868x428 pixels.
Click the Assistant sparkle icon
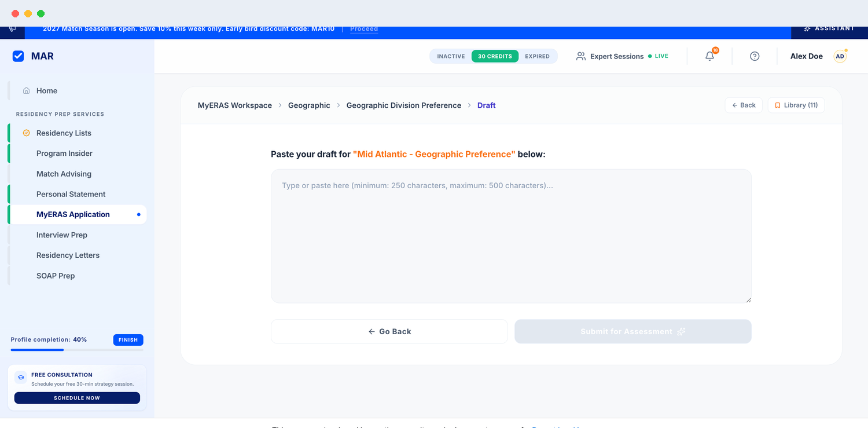point(807,28)
